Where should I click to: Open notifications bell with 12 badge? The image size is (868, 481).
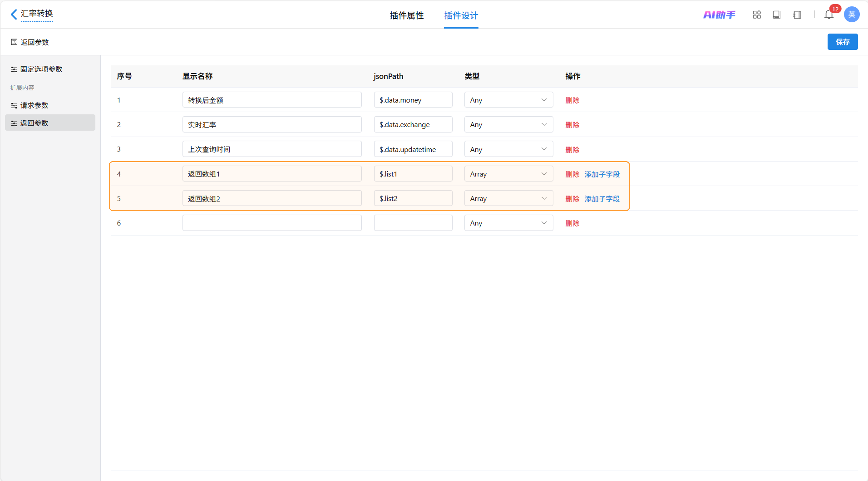(829, 15)
